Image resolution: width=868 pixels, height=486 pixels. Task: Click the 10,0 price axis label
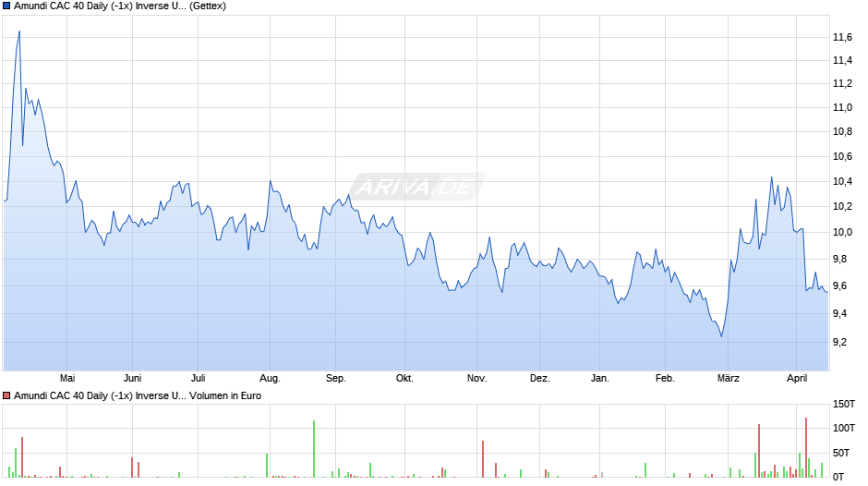(x=842, y=232)
